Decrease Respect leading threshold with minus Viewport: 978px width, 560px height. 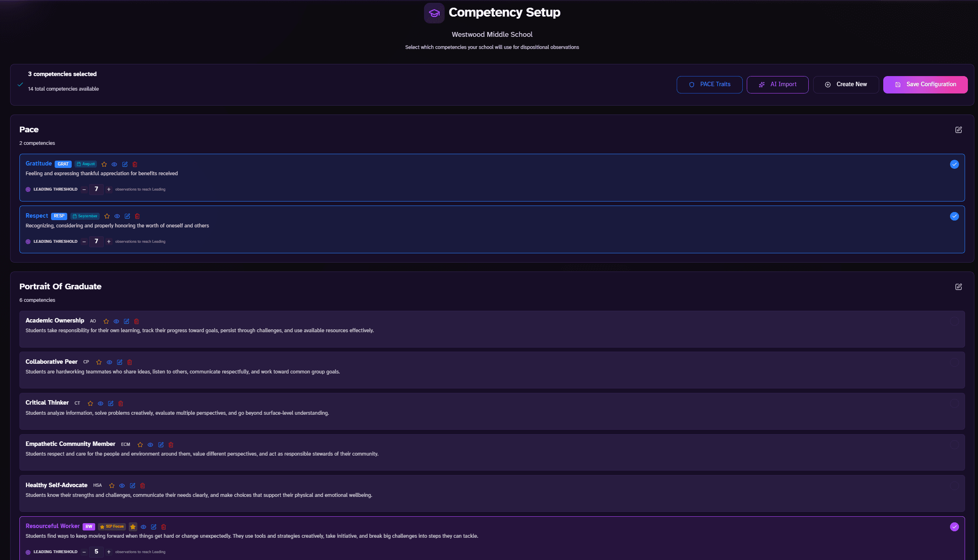[x=84, y=242]
